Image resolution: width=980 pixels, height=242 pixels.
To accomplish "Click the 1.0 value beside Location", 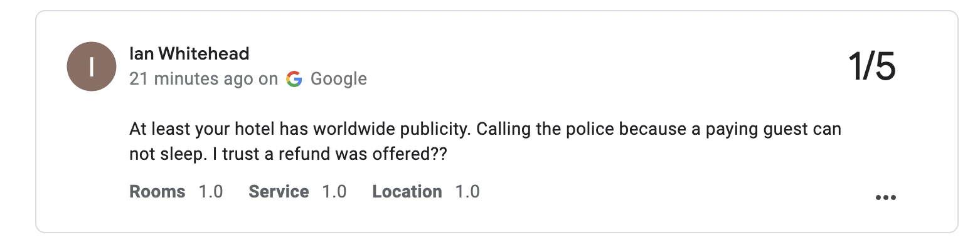I will click(x=467, y=191).
